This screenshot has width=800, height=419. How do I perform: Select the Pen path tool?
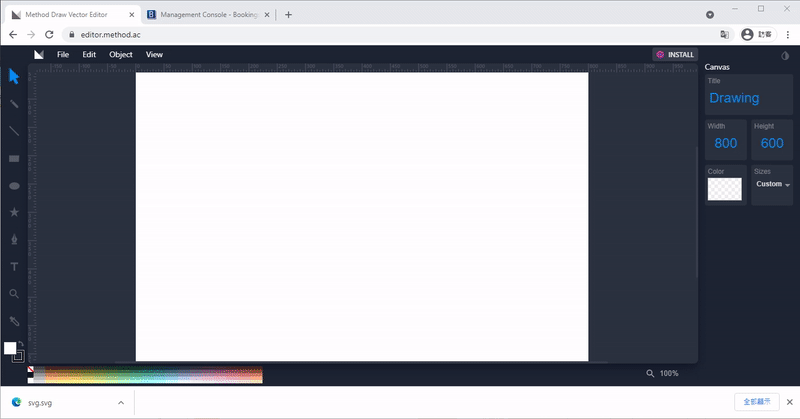[14, 240]
